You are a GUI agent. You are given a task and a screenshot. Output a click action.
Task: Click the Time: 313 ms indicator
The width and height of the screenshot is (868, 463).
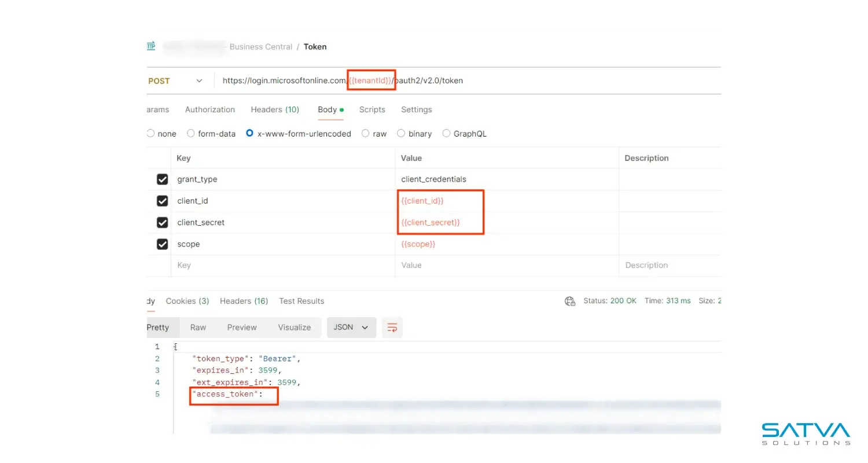[668, 301]
